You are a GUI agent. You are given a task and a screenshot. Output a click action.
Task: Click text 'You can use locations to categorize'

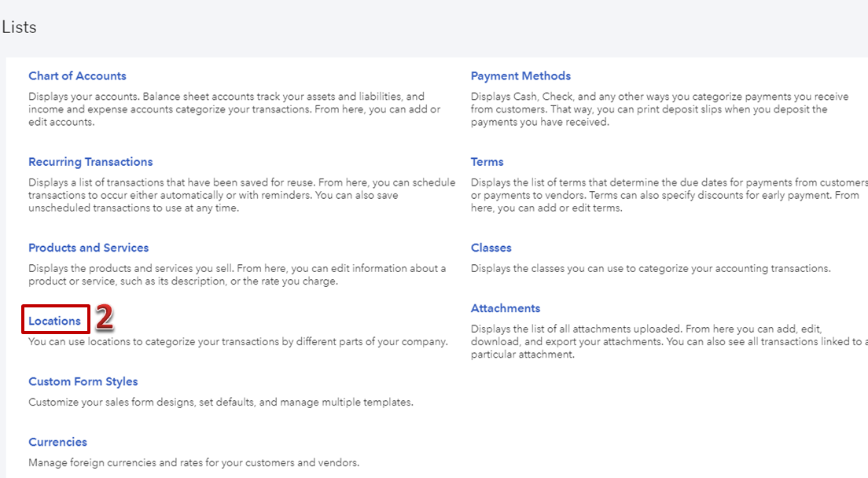click(x=112, y=341)
